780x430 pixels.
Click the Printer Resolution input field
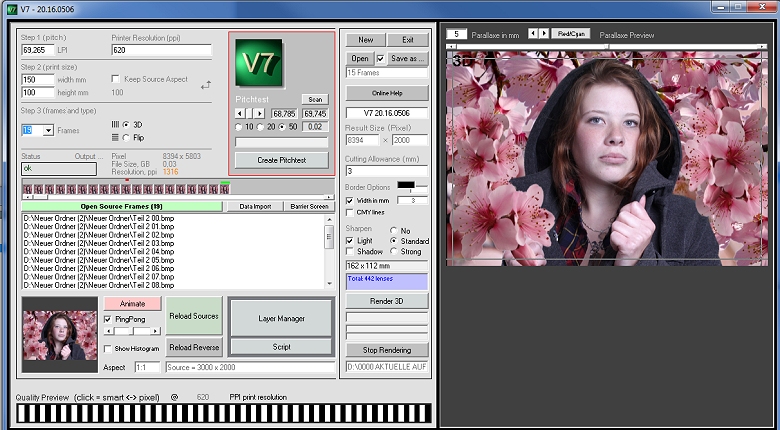point(160,50)
